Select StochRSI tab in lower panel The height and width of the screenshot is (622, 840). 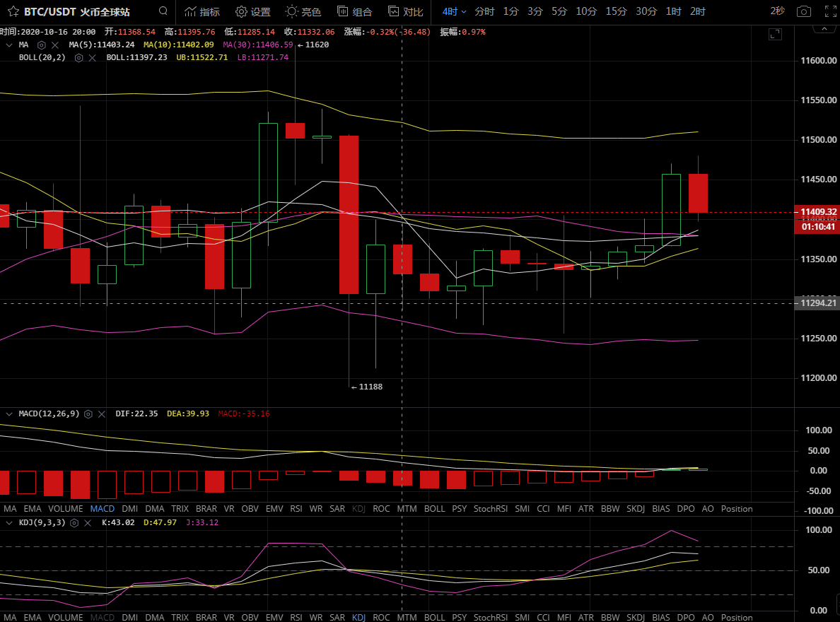click(490, 509)
